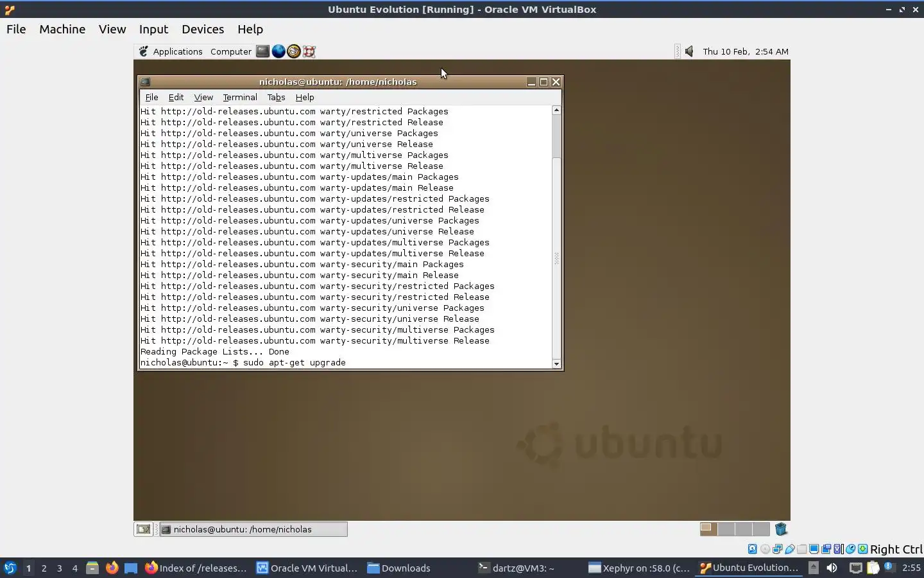Screen dimensions: 924x578
Task: Open the GNOME foot Applications icon
Action: point(144,51)
